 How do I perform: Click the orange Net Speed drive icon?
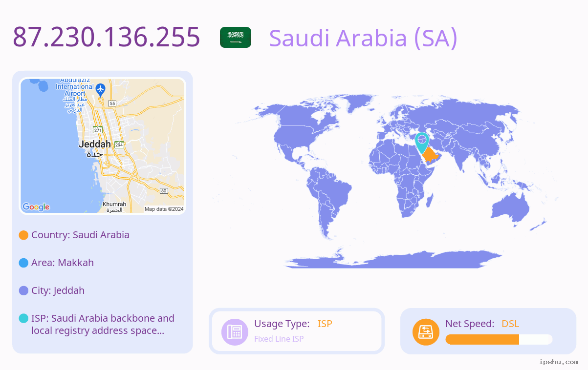click(426, 332)
